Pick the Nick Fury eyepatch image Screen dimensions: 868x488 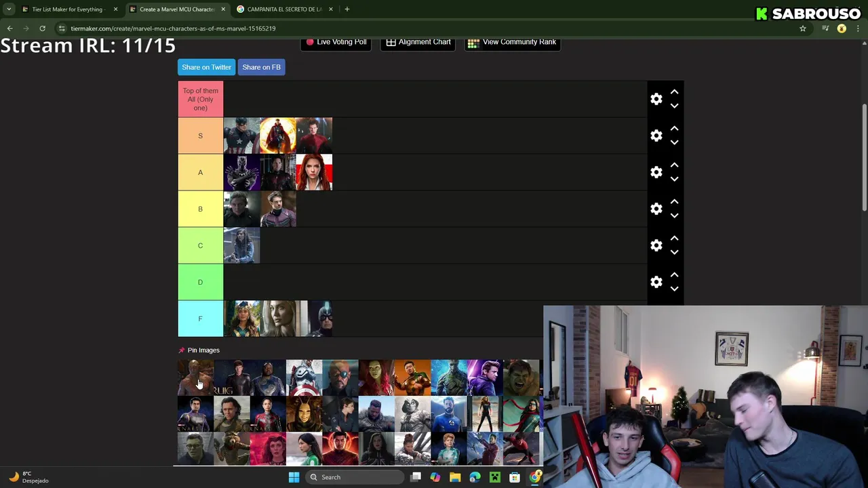(x=340, y=378)
